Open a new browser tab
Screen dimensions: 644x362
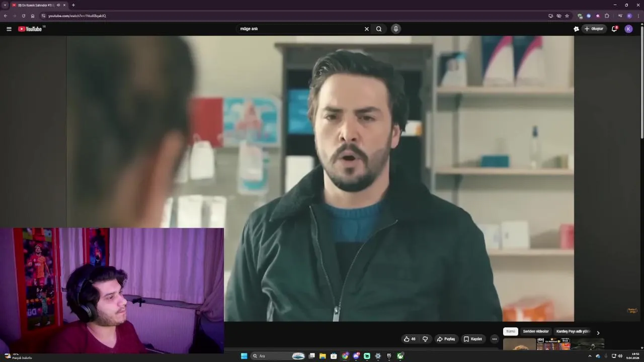click(x=73, y=5)
